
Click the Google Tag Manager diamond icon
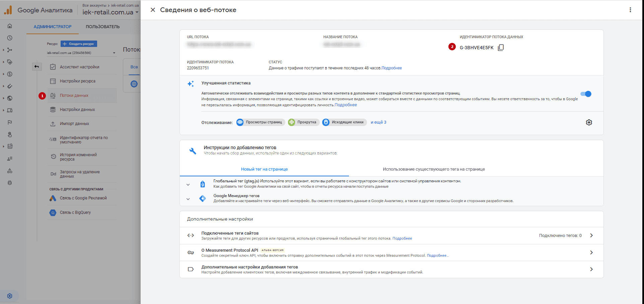coord(203,198)
